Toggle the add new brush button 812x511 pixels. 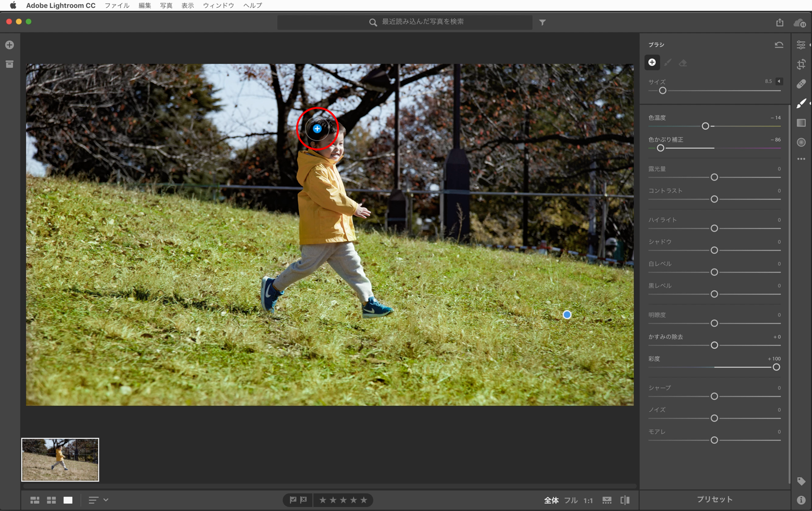click(652, 62)
